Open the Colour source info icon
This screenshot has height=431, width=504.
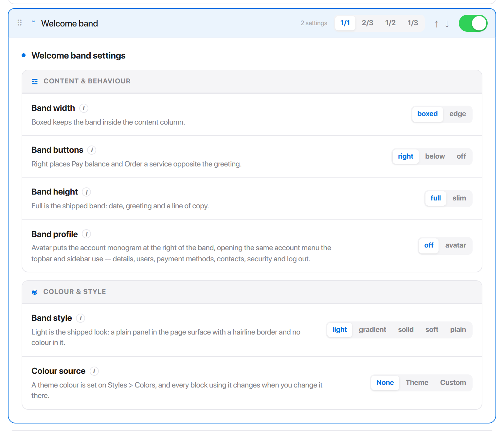click(x=94, y=371)
